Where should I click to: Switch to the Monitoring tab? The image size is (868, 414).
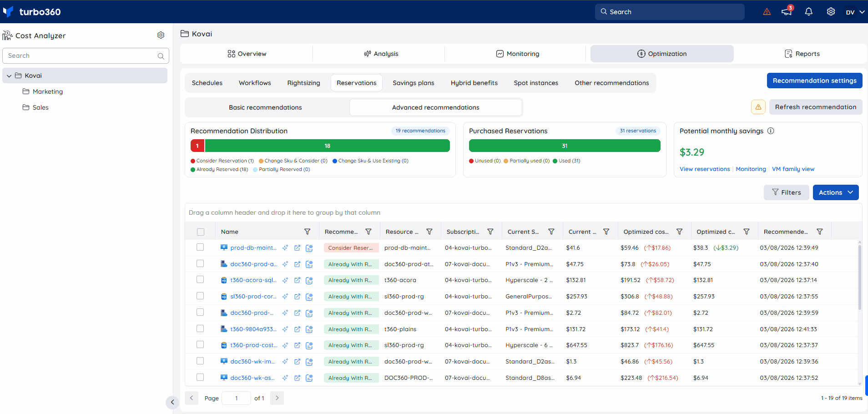pos(517,54)
